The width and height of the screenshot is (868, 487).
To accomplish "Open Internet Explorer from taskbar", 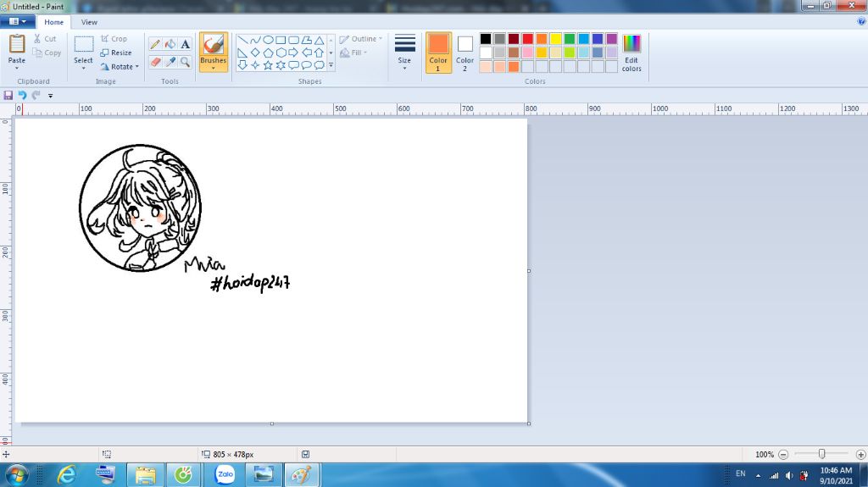I will click(x=67, y=475).
